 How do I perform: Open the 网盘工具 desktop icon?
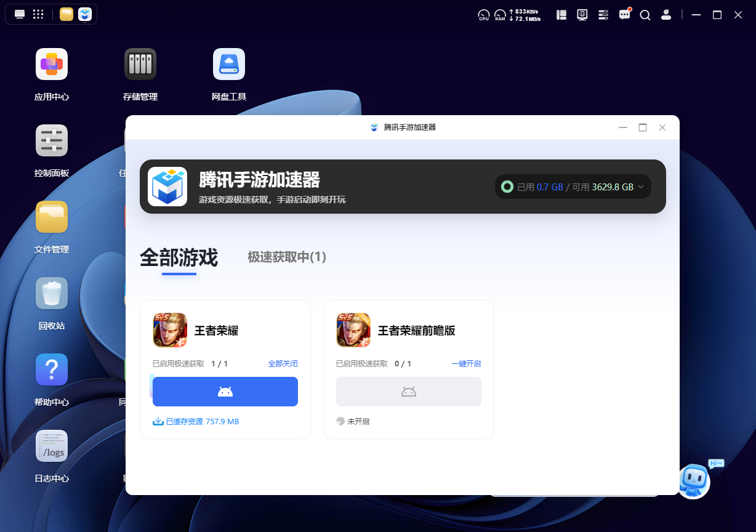pyautogui.click(x=229, y=64)
